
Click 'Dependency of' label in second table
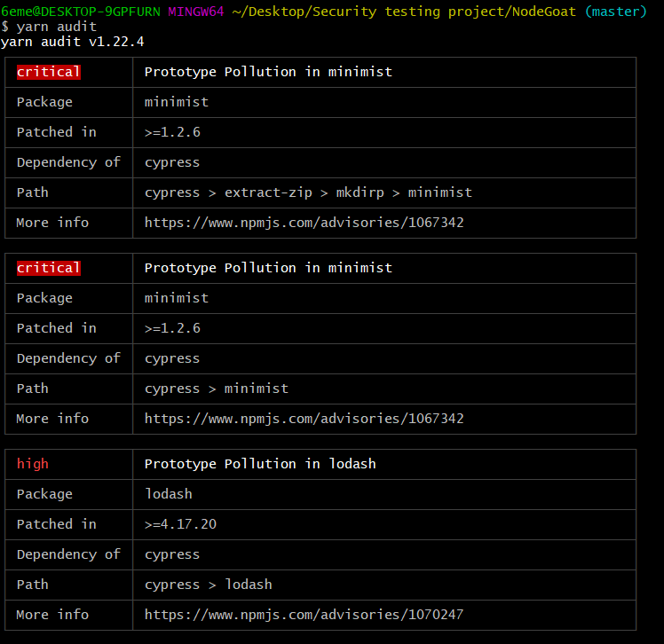[68, 358]
